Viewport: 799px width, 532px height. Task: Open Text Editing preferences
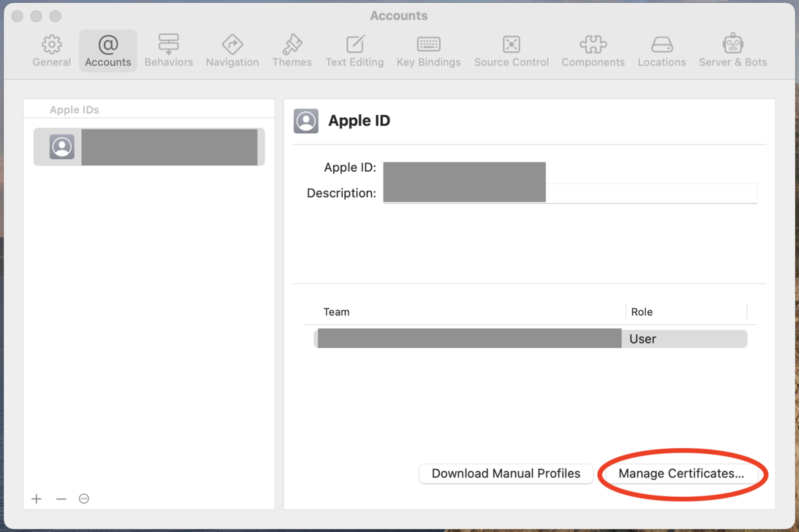pyautogui.click(x=354, y=51)
